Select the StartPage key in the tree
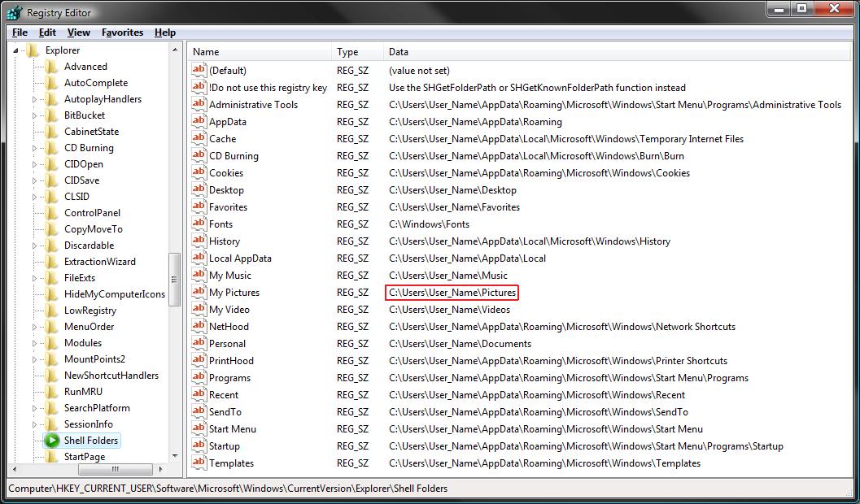This screenshot has height=504, width=860. 85,456
